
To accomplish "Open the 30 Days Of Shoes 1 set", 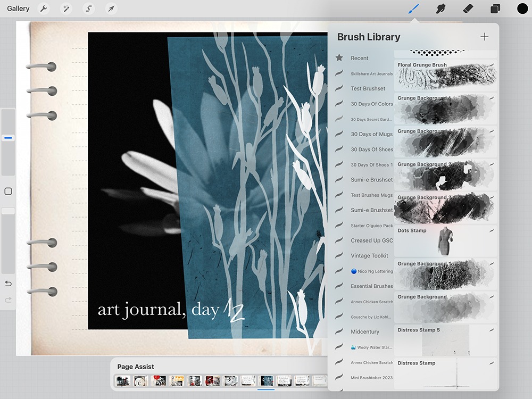I will (372, 165).
